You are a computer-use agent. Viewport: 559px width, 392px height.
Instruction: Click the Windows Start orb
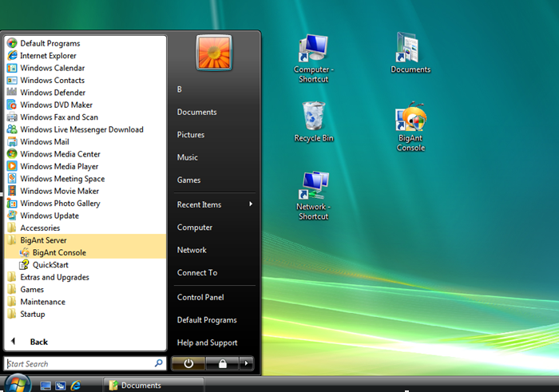[17, 384]
